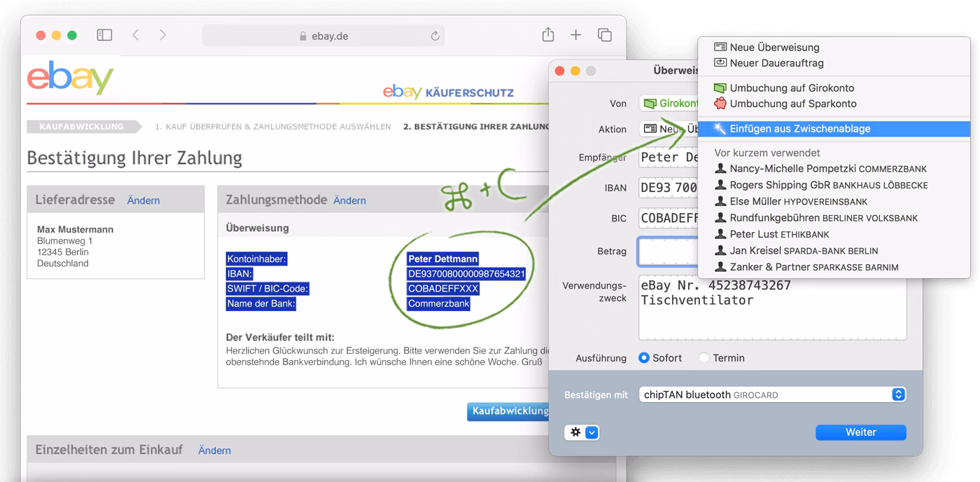Click ebay Käuferschutz logo
The width and height of the screenshot is (980, 482).
[448, 92]
